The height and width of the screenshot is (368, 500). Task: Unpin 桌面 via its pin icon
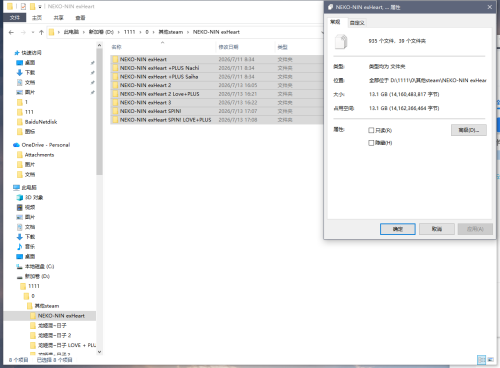coord(92,63)
